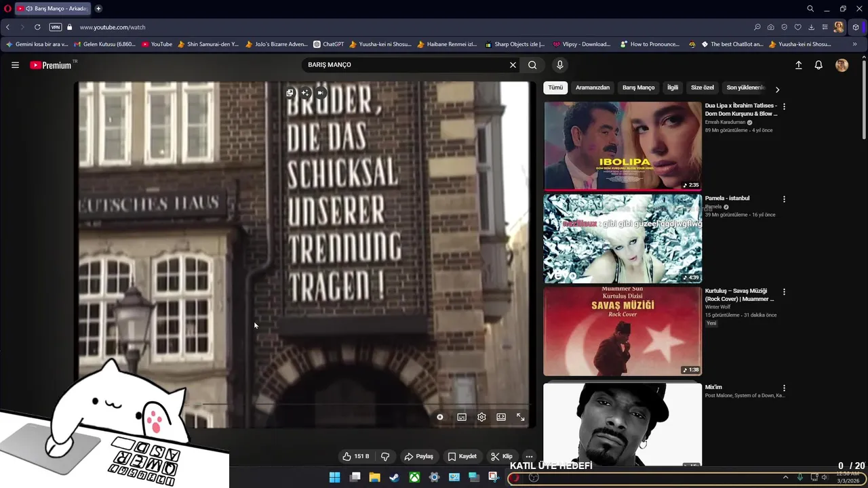Open Kurtuluş Savaş Müziği video thumbnail

click(x=623, y=331)
